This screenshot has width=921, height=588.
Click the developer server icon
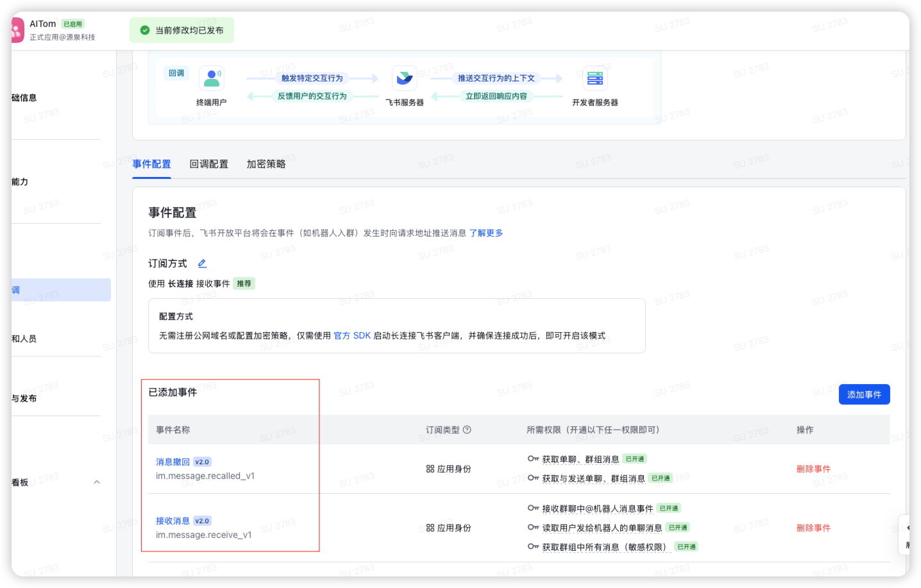pyautogui.click(x=595, y=78)
